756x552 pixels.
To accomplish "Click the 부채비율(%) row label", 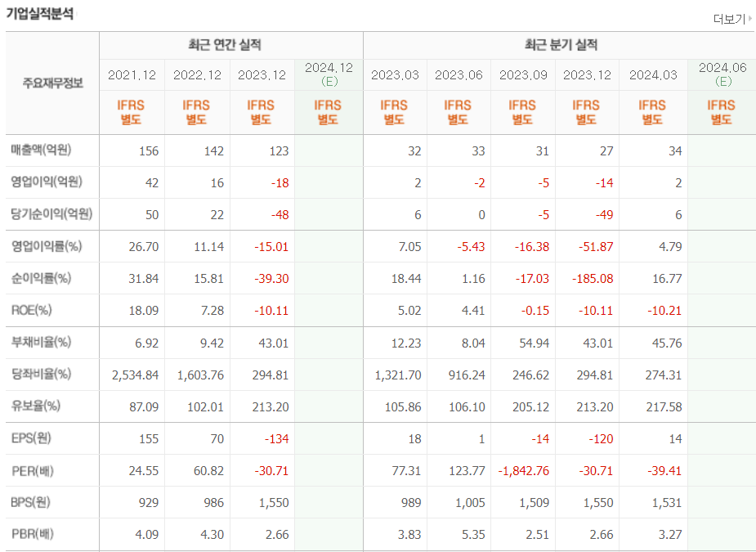I will pyautogui.click(x=41, y=343).
